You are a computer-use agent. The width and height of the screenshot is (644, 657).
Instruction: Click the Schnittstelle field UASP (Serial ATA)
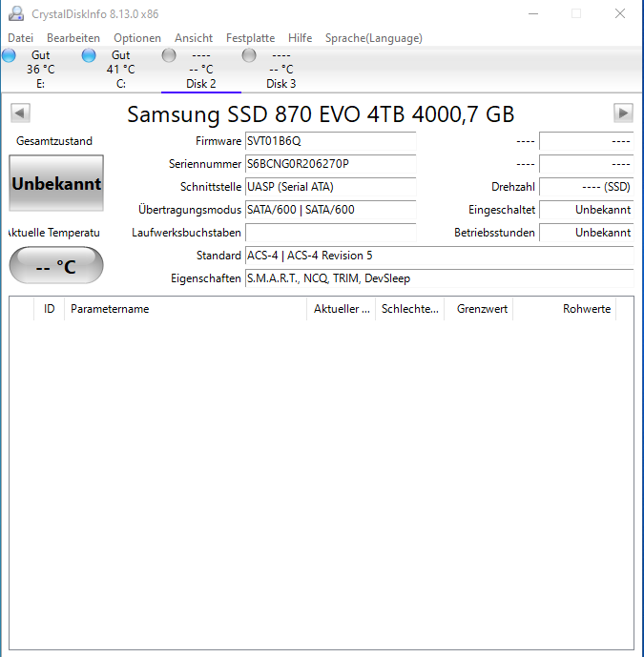click(330, 187)
